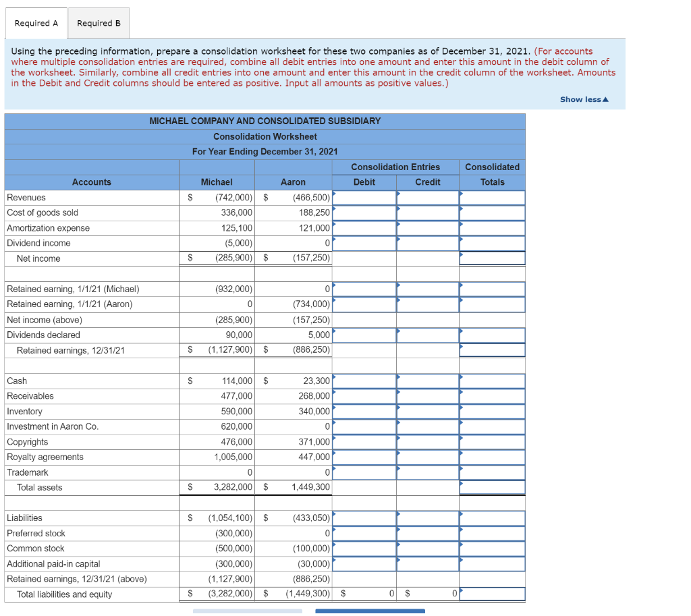The image size is (691, 616).
Task: Click Amortization expense debit field
Action: [364, 228]
